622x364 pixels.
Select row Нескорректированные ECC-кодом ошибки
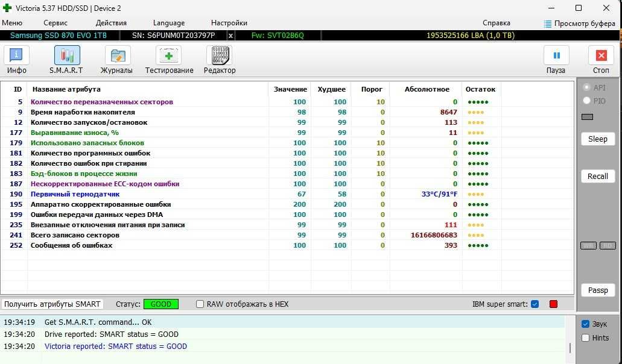[287, 184]
